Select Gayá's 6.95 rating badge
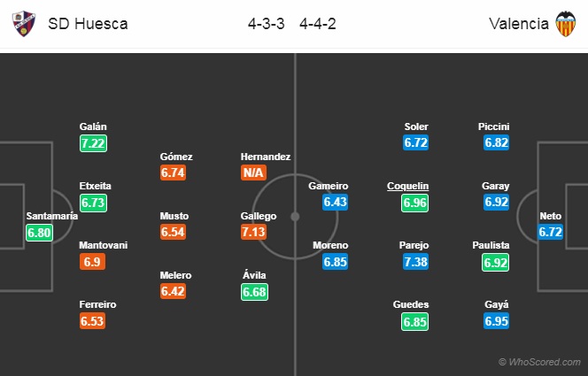Screen dimensions: 588x376 pos(496,321)
